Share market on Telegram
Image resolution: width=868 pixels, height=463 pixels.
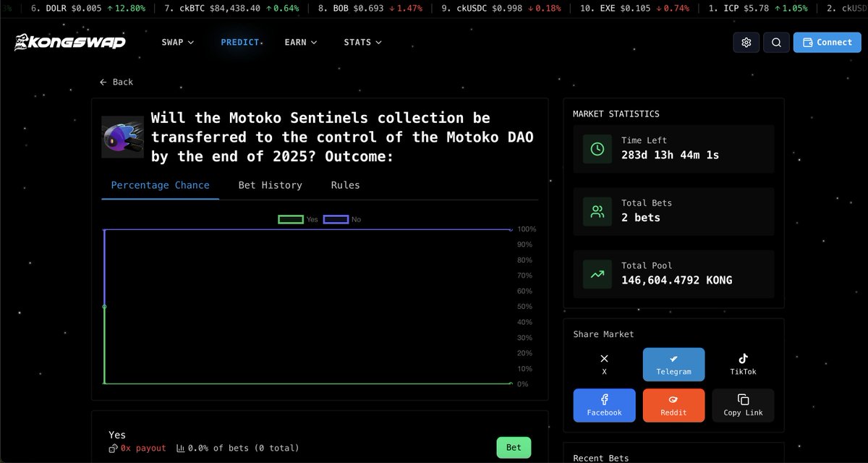pyautogui.click(x=673, y=365)
